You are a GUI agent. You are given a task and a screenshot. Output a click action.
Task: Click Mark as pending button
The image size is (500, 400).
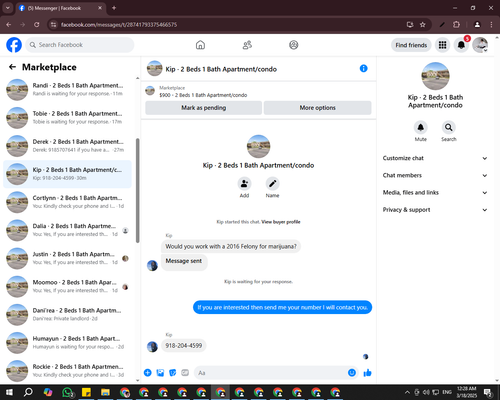pyautogui.click(x=203, y=108)
